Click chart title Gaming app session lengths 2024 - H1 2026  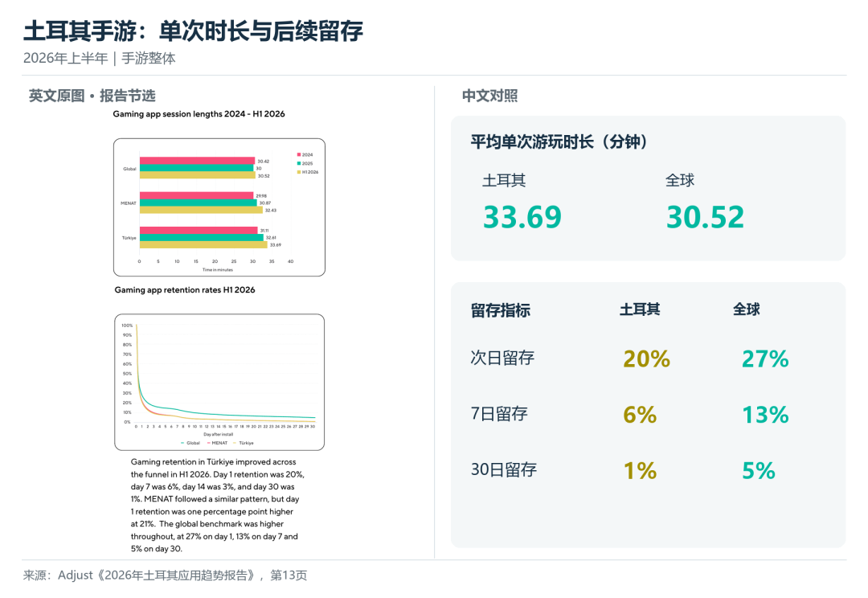[199, 114]
